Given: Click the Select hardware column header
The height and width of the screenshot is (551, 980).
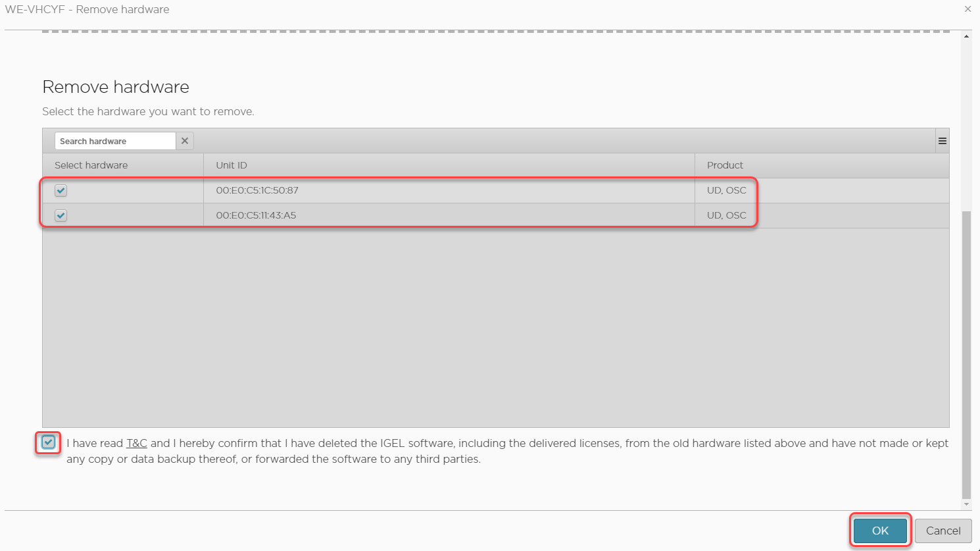Looking at the screenshot, I should [x=91, y=165].
